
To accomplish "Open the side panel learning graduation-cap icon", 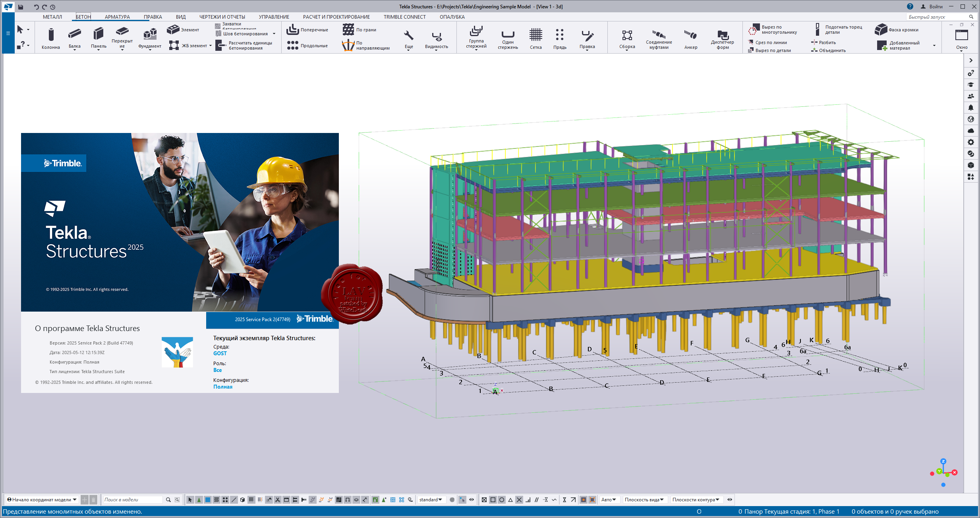I will tap(971, 85).
